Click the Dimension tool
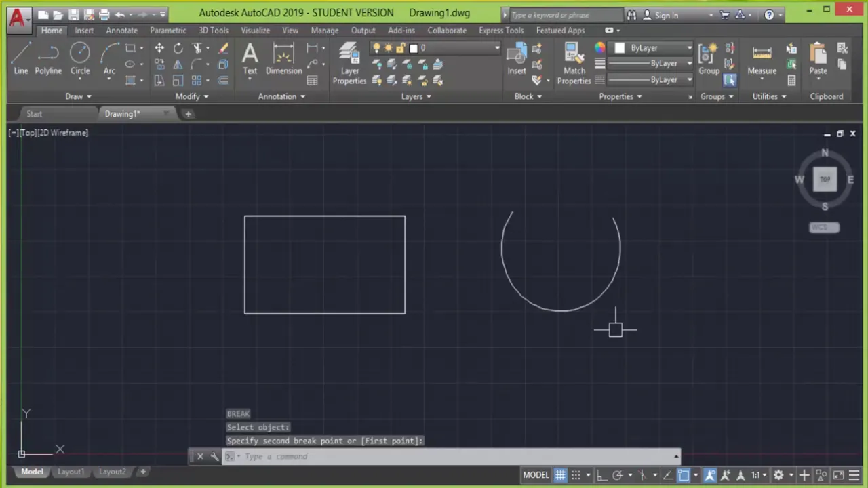868x488 pixels. [x=283, y=58]
